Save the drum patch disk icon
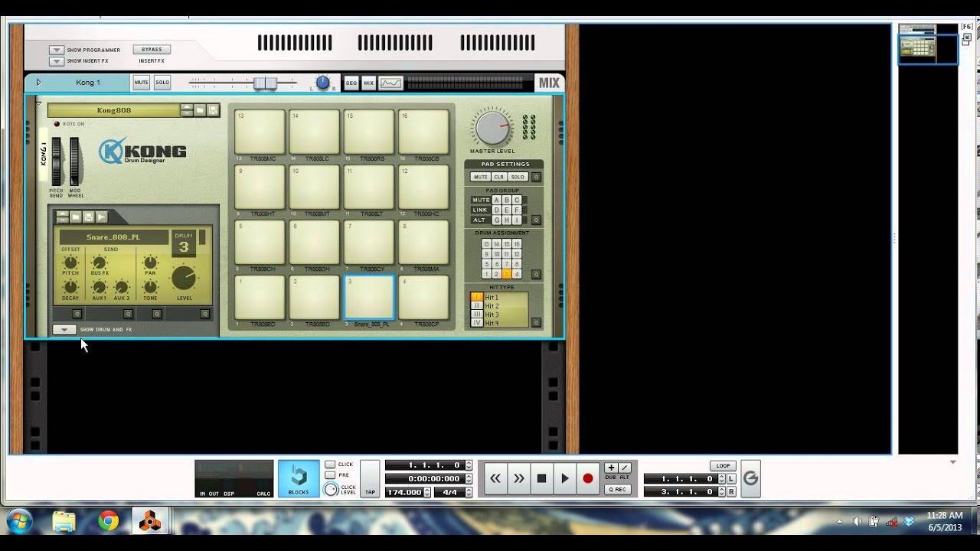 (x=88, y=217)
